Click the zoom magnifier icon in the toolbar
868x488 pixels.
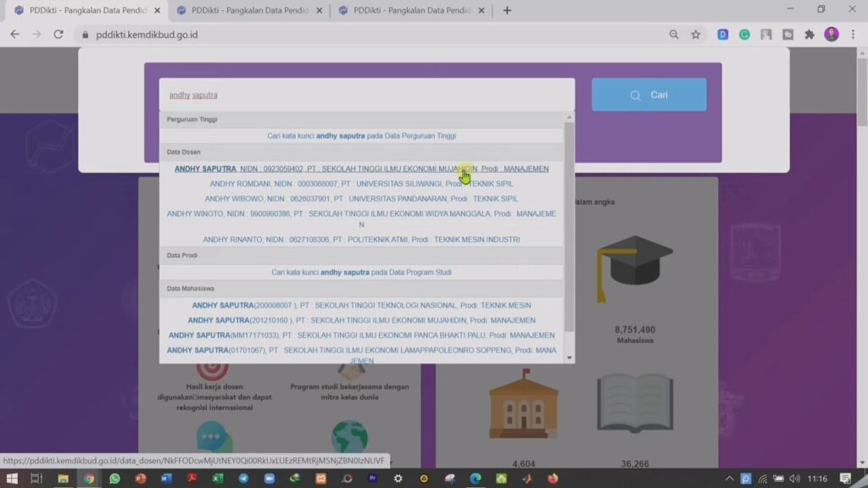674,35
